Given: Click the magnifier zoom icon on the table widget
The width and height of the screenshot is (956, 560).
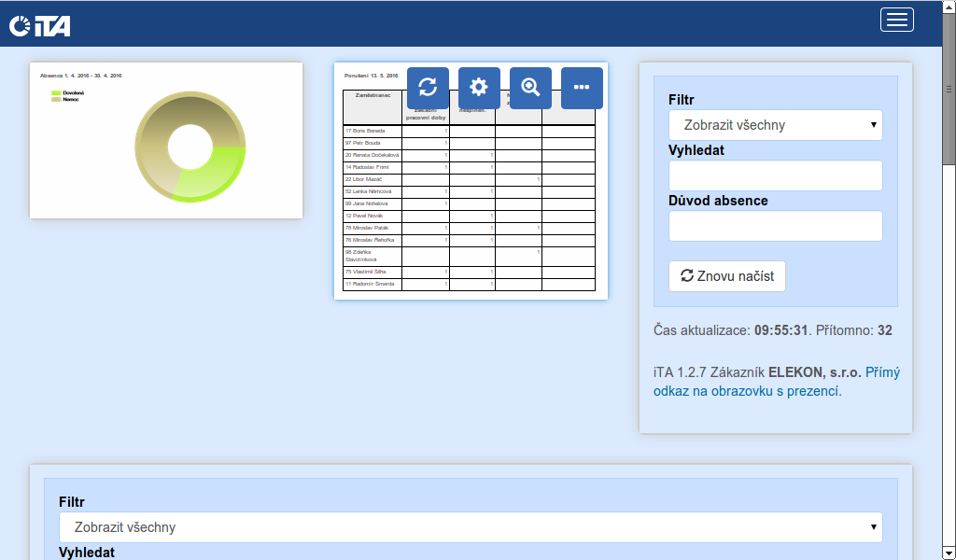Looking at the screenshot, I should 530,88.
